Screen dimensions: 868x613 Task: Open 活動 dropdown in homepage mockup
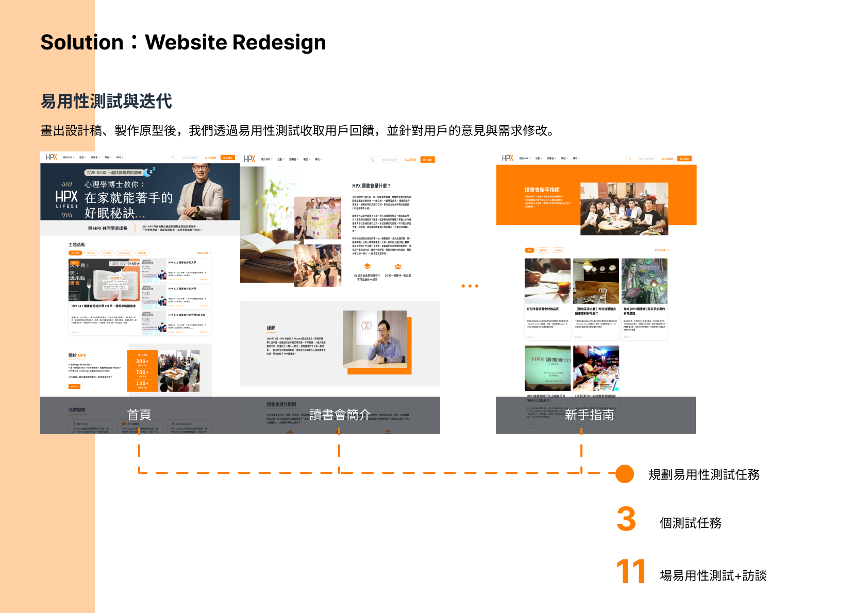click(x=82, y=158)
